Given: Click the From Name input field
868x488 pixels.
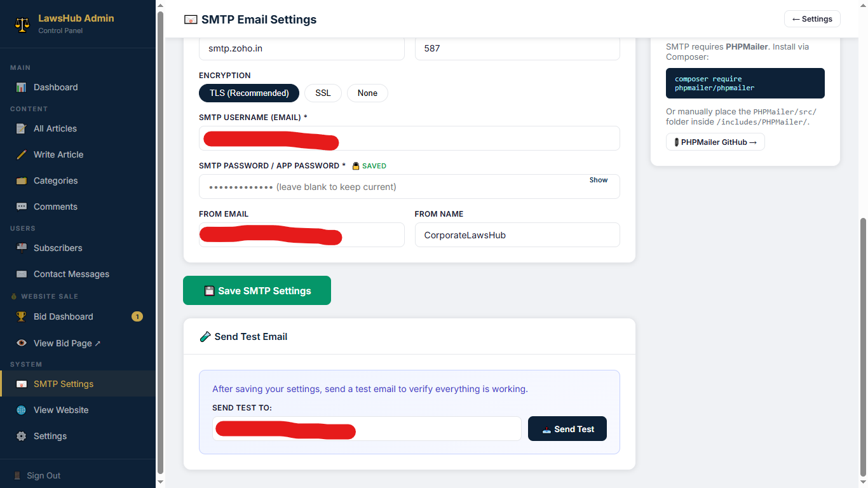Looking at the screenshot, I should tap(517, 235).
